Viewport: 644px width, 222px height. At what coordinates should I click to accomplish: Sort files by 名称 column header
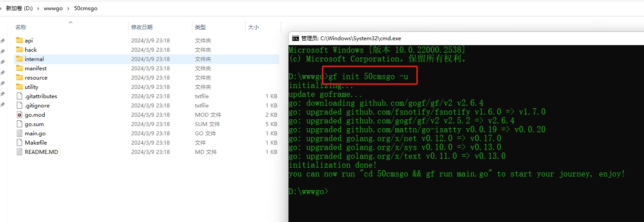click(x=21, y=27)
